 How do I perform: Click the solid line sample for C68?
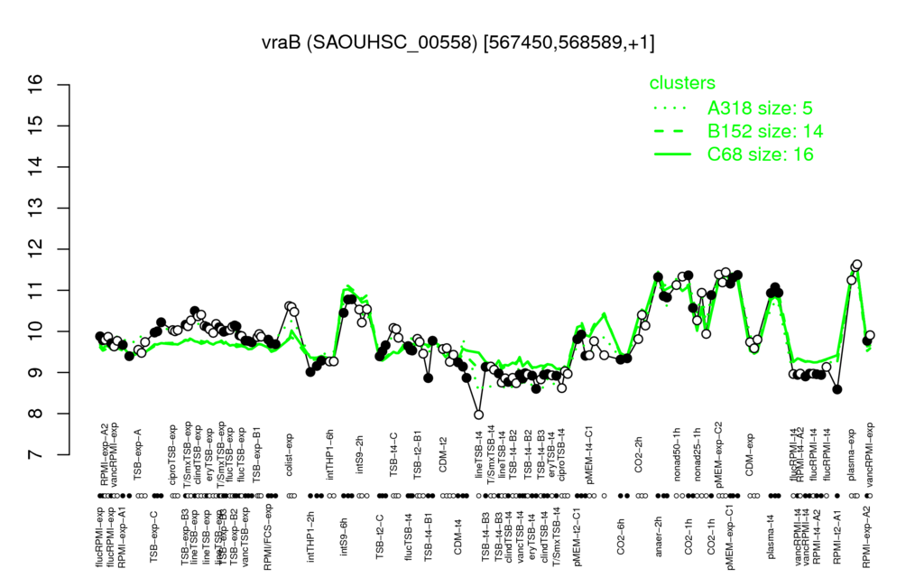[671, 154]
